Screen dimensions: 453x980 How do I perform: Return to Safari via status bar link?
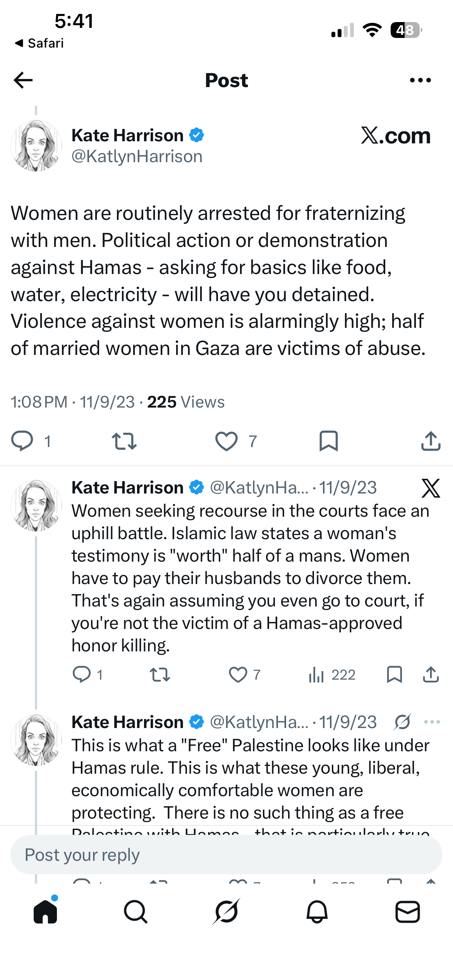[x=39, y=43]
